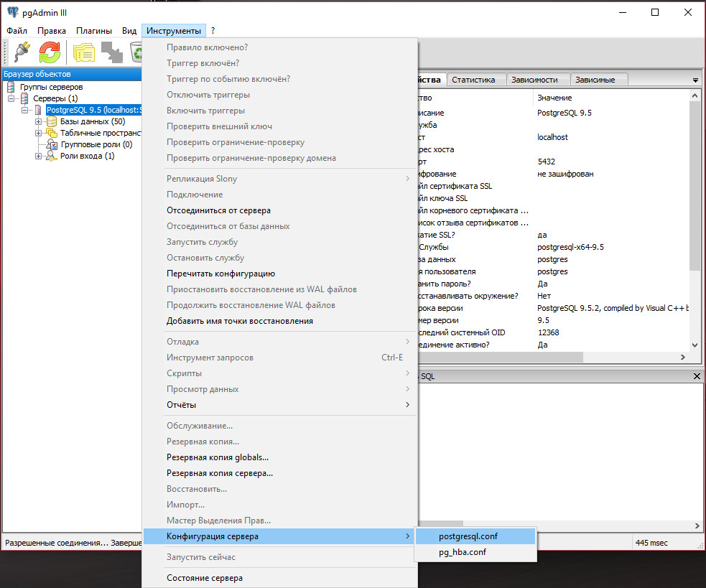Click the Групповые роли icon in tree
Viewport: 706px width, 588px height.
(52, 145)
